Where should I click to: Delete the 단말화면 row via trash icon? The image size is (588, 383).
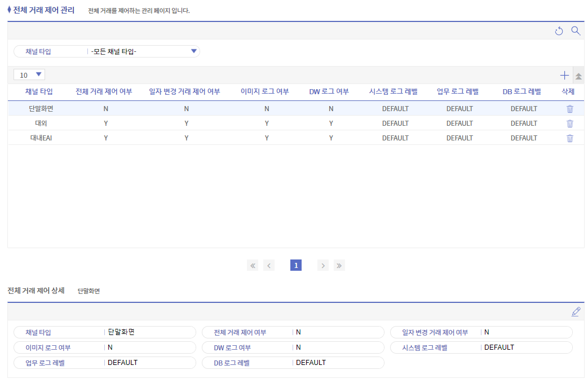click(x=569, y=109)
